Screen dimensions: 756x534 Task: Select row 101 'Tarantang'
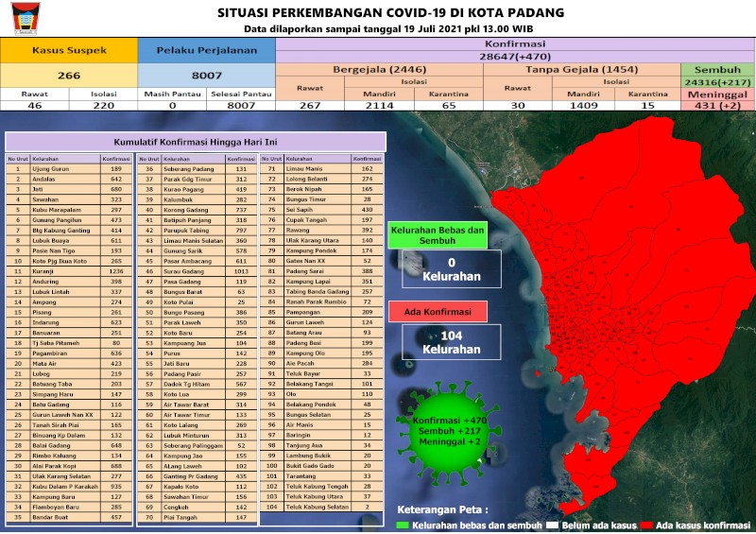[321, 476]
